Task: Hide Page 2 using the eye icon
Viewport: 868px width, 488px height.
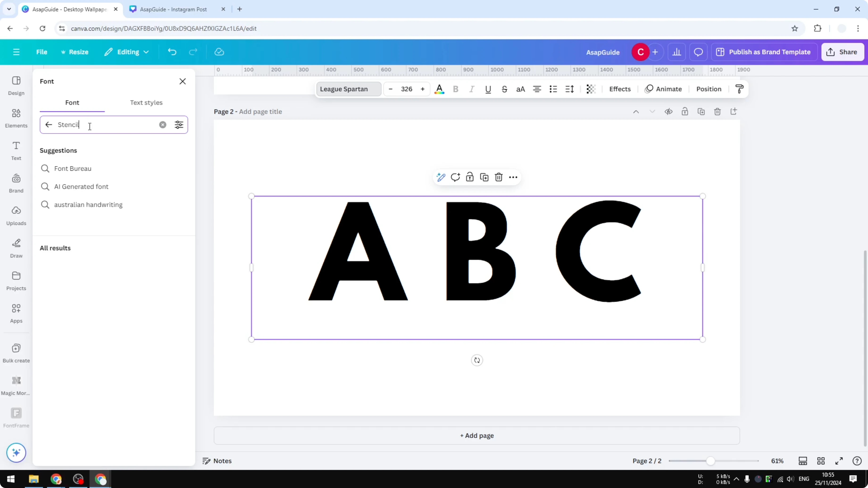Action: (668, 112)
